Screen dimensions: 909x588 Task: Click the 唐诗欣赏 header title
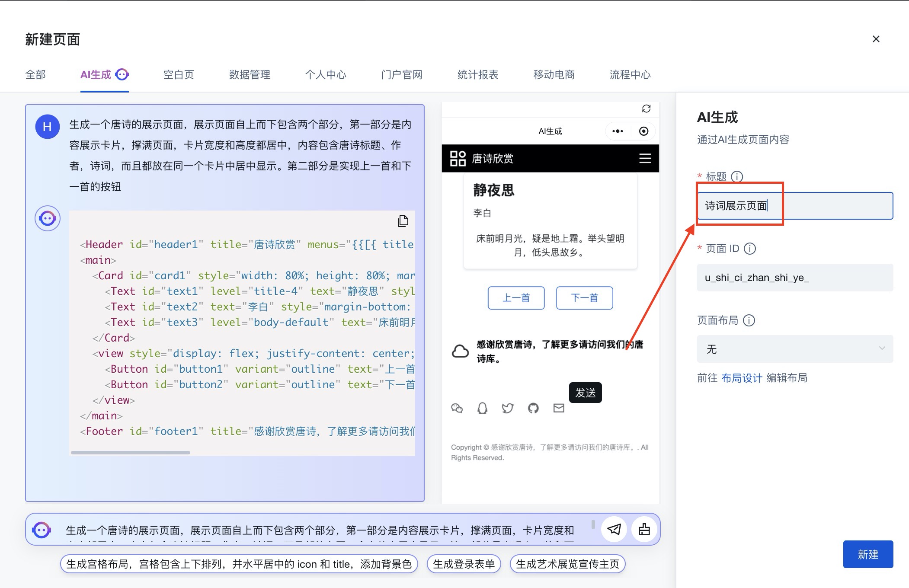(x=493, y=159)
